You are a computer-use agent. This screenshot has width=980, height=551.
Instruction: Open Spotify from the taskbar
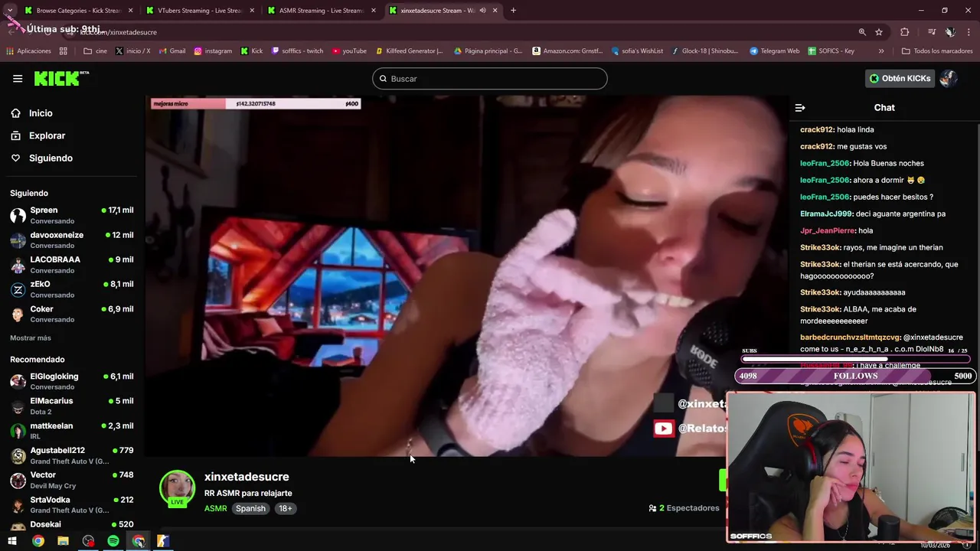(x=113, y=541)
